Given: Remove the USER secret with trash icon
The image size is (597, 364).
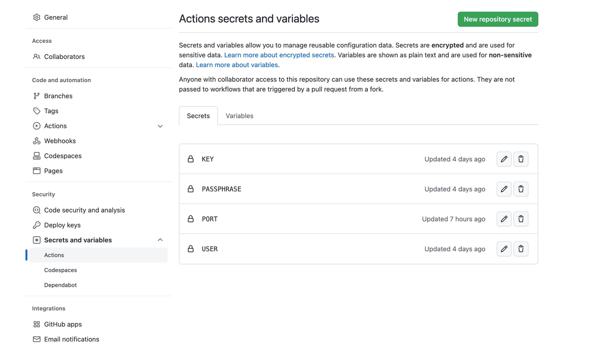Looking at the screenshot, I should click(521, 249).
